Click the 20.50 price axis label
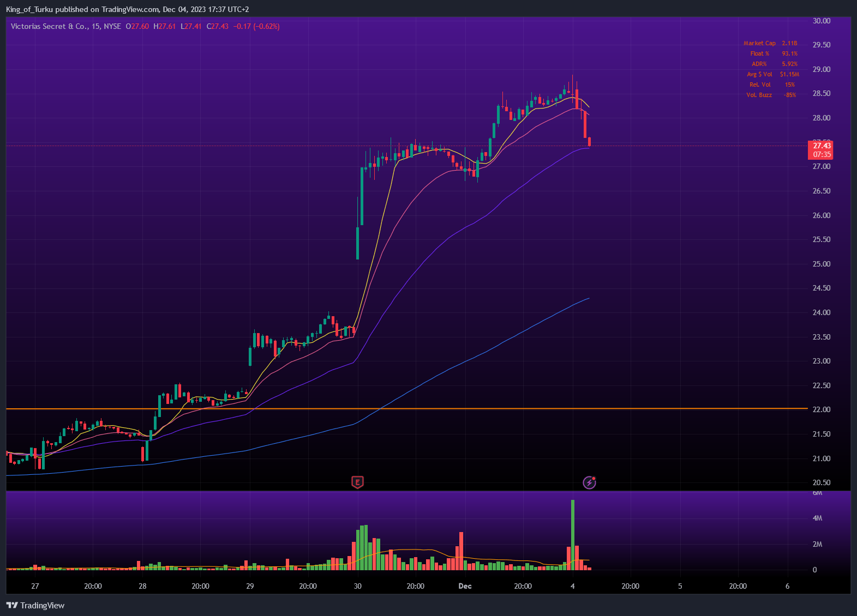This screenshot has height=616, width=857. pyautogui.click(x=821, y=482)
